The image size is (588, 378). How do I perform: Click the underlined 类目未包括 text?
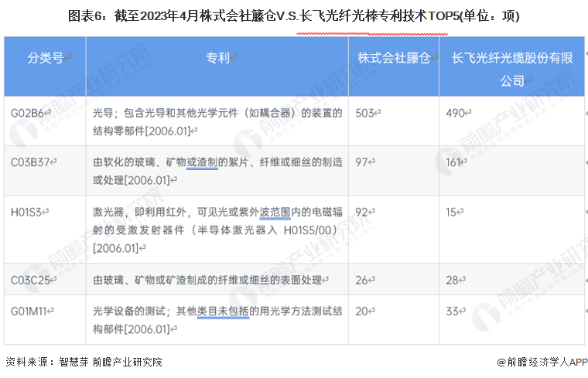point(223,312)
